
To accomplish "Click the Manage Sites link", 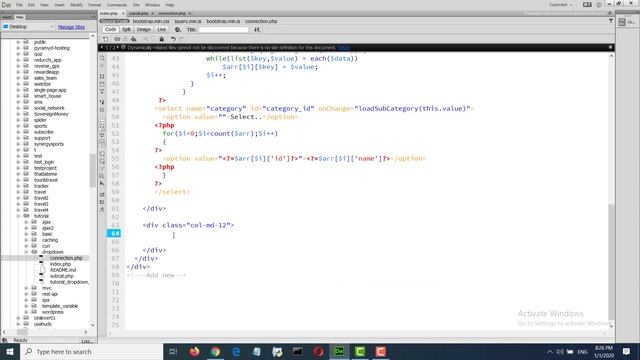I will (71, 27).
